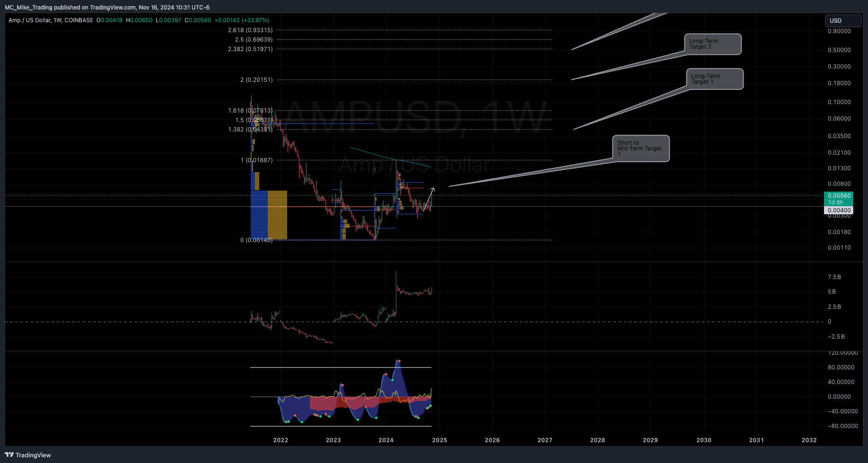Click the 40.00000 oscillator axis label
The height and width of the screenshot is (463, 868).
pos(841,382)
